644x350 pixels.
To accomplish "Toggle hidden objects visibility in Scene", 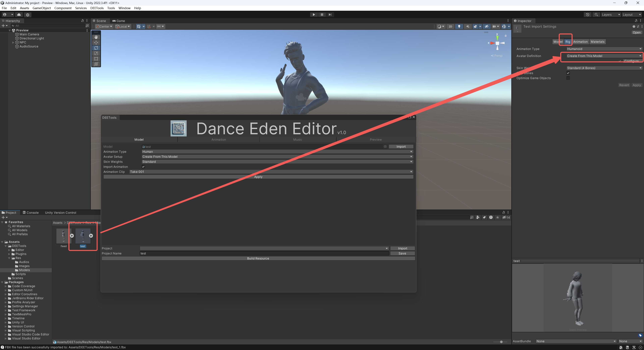I will (x=487, y=26).
